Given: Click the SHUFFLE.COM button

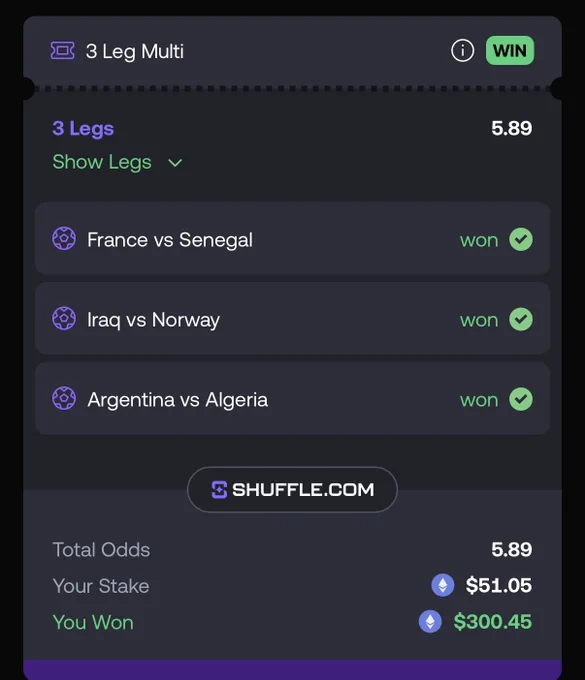Looking at the screenshot, I should pos(292,490).
